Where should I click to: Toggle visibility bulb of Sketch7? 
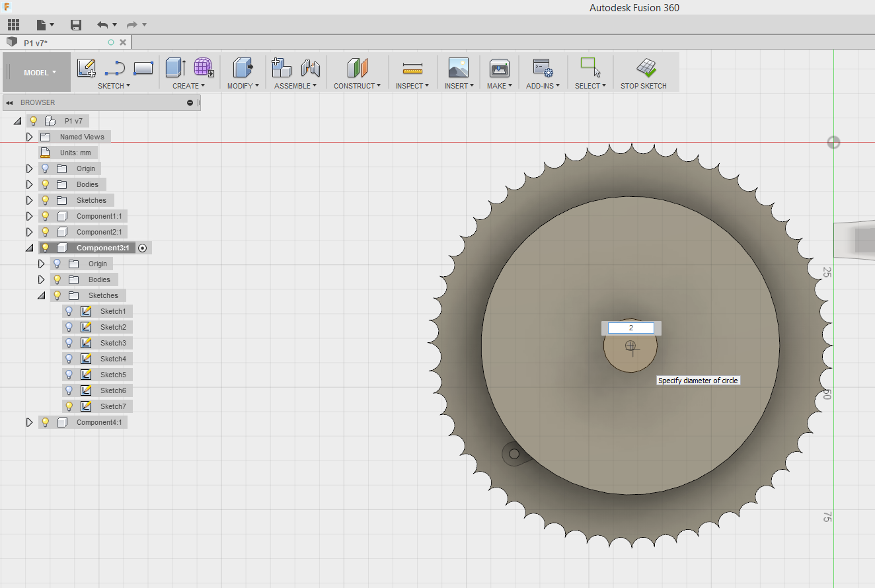[69, 406]
